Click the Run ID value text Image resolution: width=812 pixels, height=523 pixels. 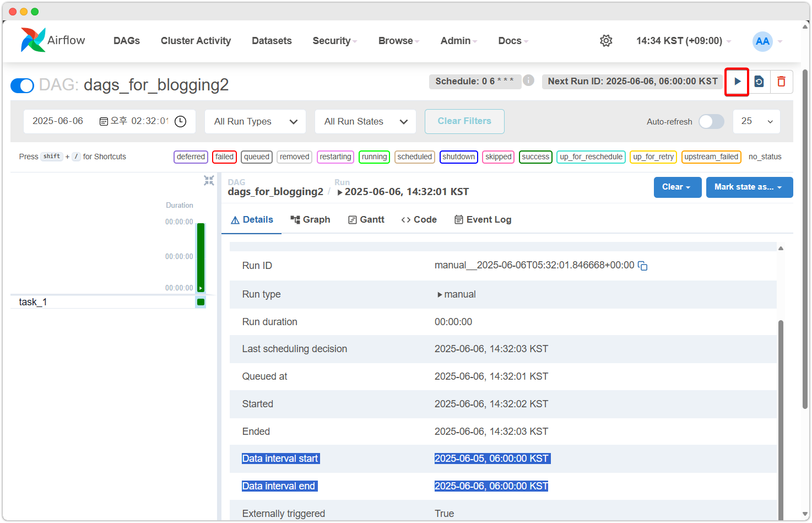coord(534,266)
